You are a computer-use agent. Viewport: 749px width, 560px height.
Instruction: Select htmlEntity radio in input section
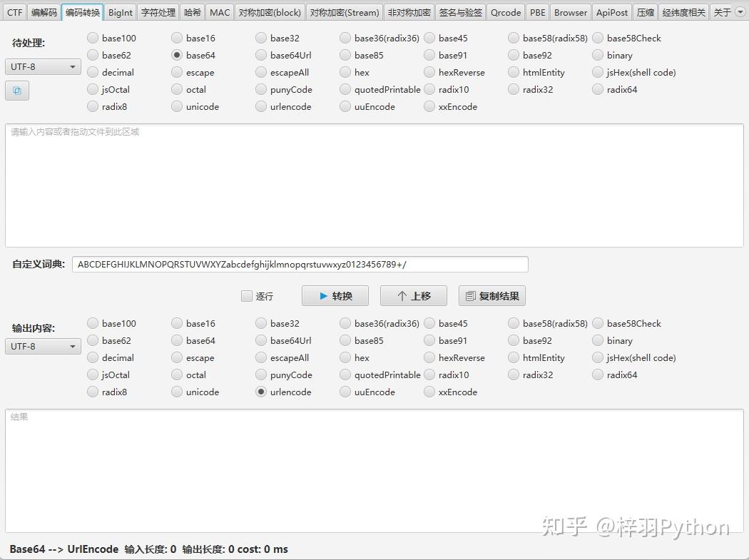(x=514, y=72)
